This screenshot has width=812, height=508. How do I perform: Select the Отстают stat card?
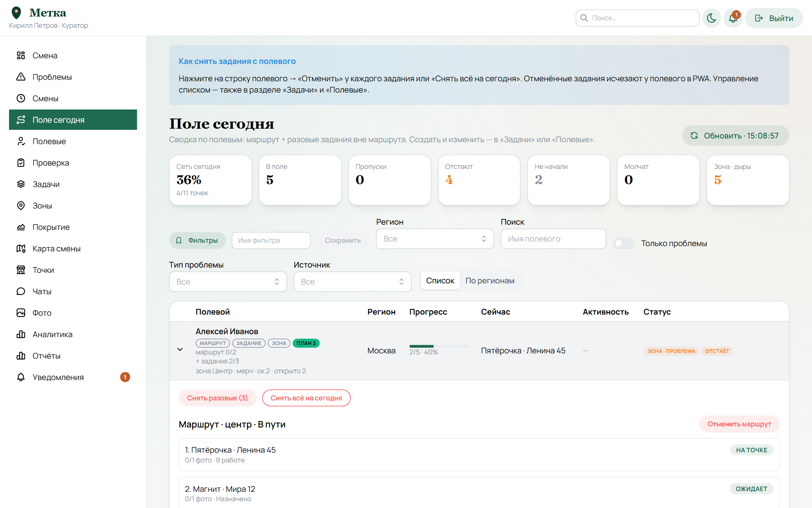click(x=479, y=180)
